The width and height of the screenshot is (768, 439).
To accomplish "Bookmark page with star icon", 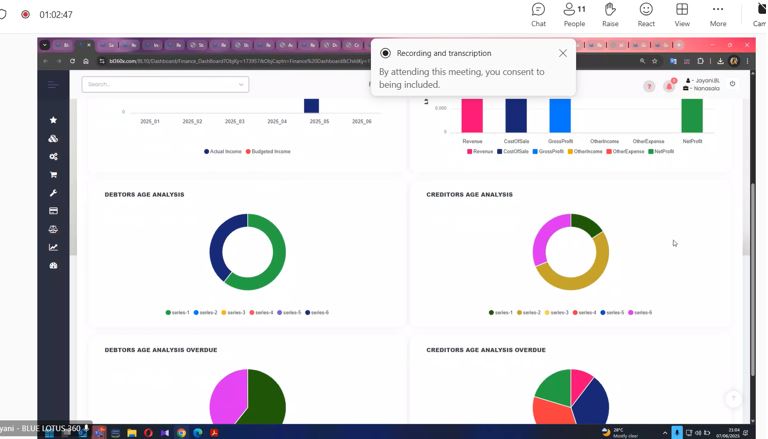I will point(655,61).
